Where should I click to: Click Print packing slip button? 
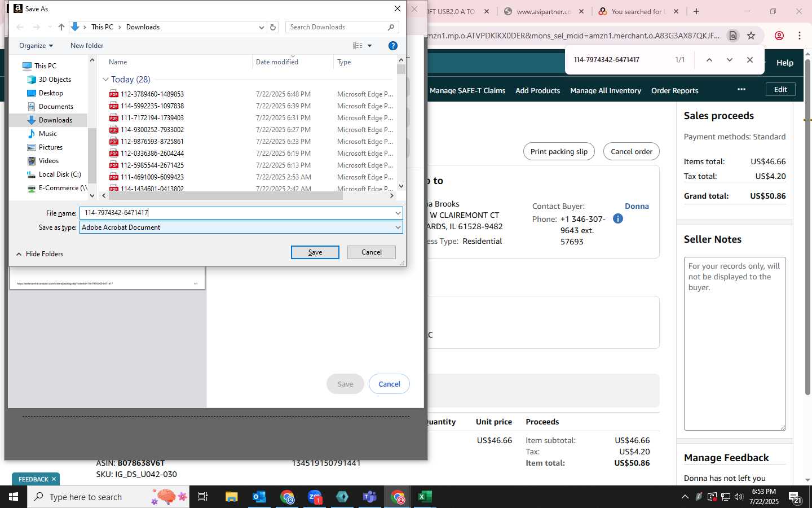click(559, 151)
